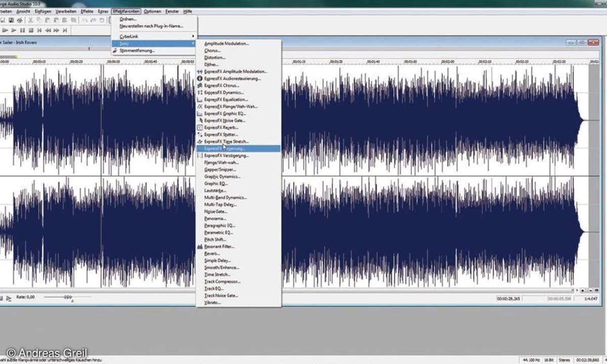Open ExpressFX Graphic EQ
The width and height of the screenshot is (607, 364).
coord(238,114)
